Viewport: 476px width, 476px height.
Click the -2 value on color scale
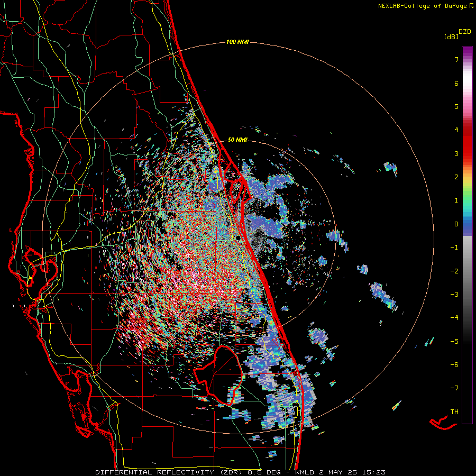[x=454, y=271]
